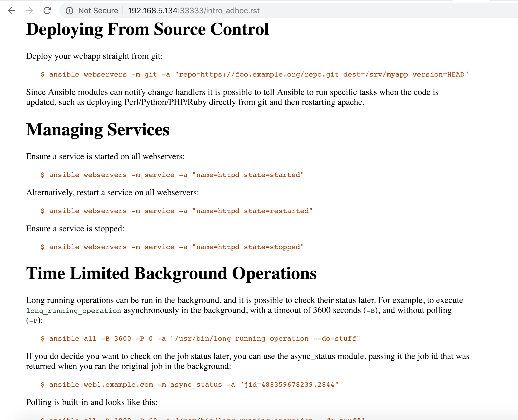Viewport: 518px width, 420px height.
Task: Click the browser back navigation arrow
Action: pyautogui.click(x=11, y=11)
